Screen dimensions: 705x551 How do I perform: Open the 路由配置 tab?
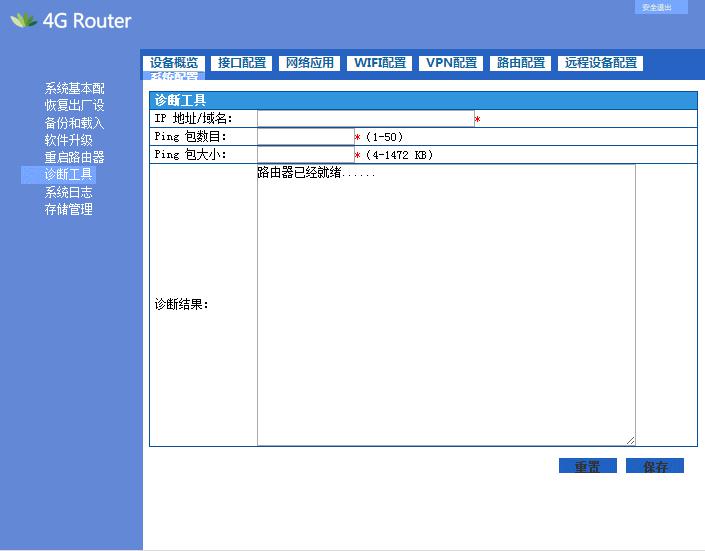(x=521, y=63)
